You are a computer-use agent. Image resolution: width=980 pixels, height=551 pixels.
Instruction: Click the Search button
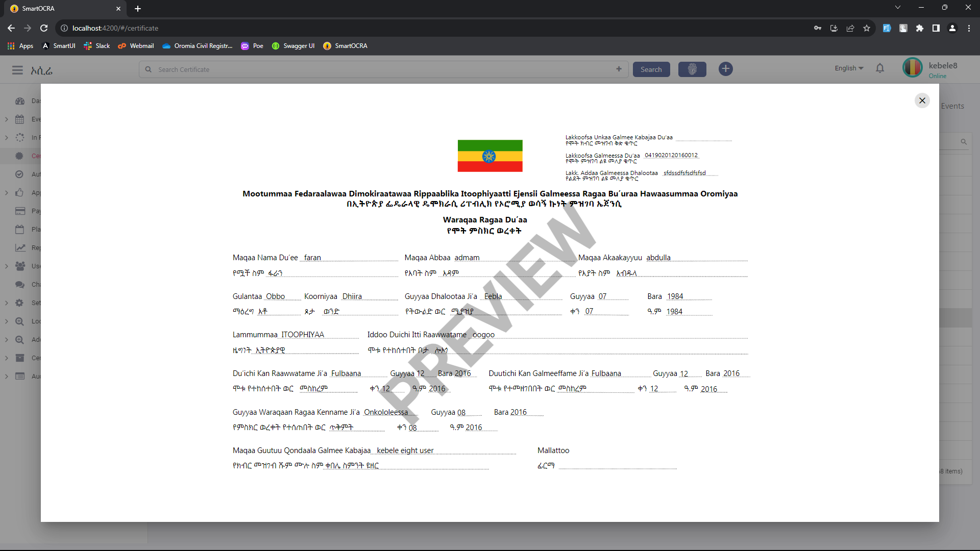coord(651,69)
